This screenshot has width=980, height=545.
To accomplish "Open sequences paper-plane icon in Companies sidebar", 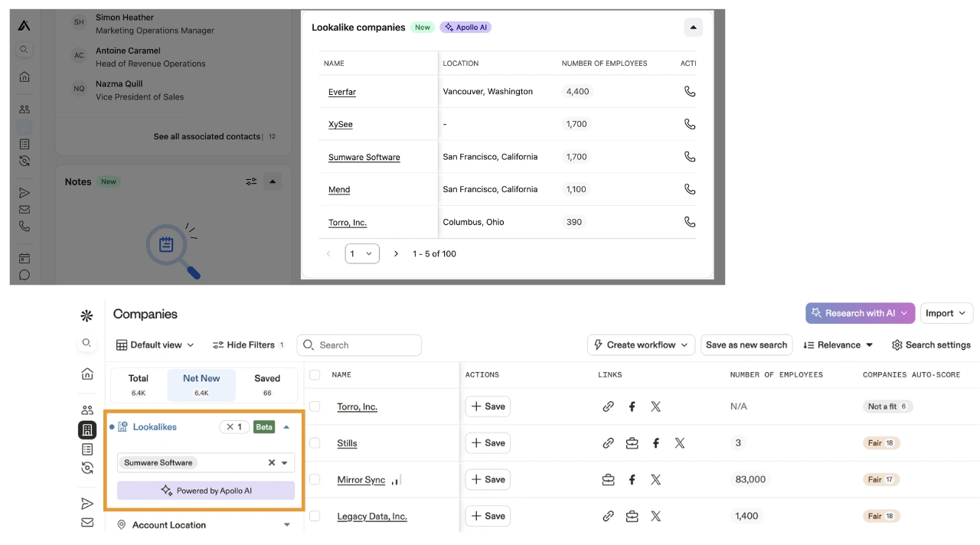I will click(x=87, y=504).
